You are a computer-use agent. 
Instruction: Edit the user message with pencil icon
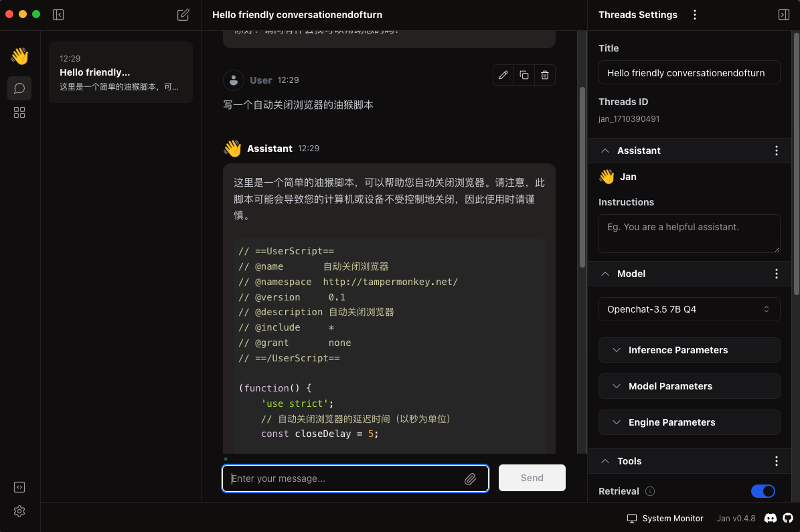point(503,75)
